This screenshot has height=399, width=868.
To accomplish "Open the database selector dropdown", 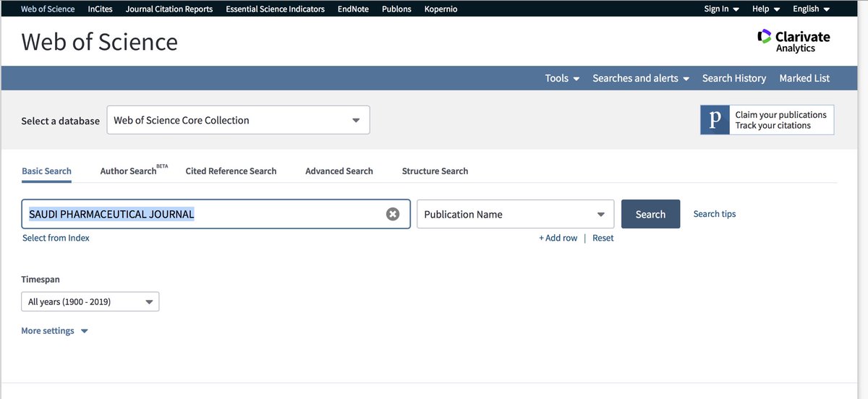I will 238,120.
